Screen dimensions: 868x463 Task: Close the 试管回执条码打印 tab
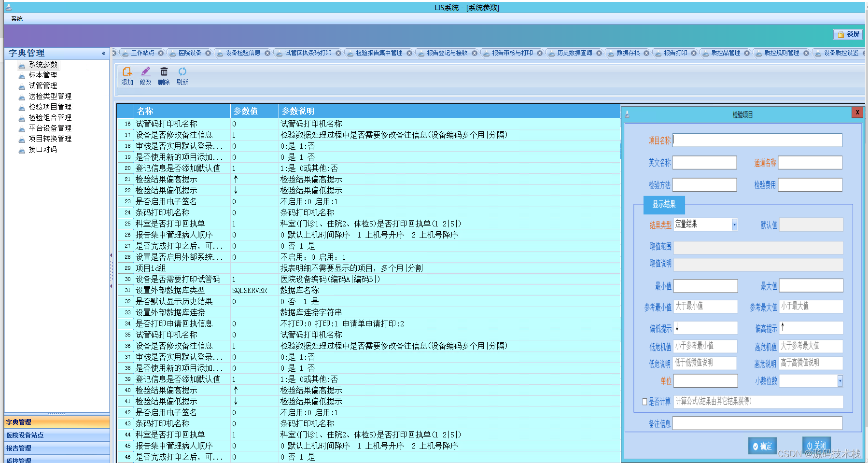(x=338, y=53)
